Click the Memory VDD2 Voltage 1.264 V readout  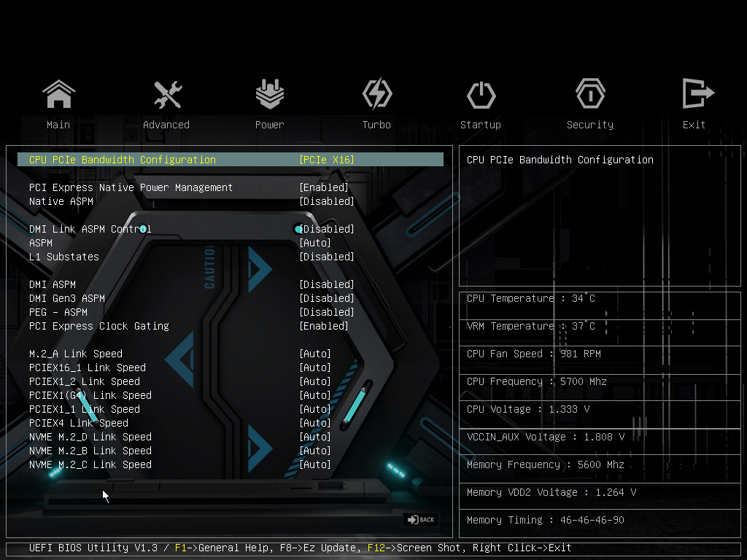click(551, 492)
